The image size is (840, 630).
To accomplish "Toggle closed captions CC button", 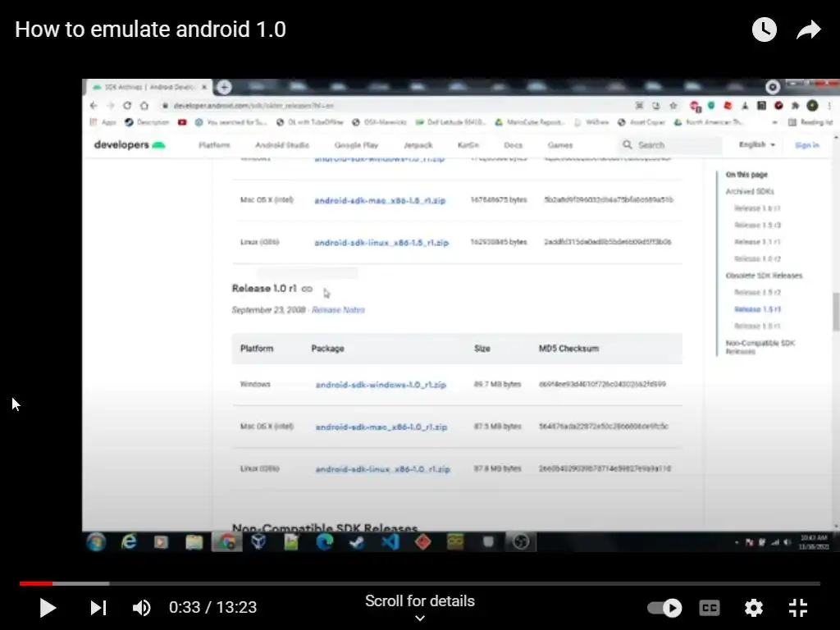I will coord(710,608).
